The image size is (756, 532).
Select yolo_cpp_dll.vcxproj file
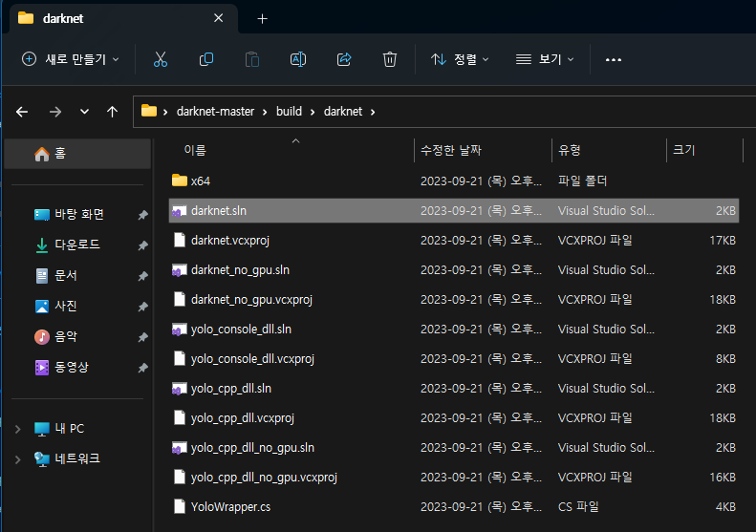click(454, 418)
